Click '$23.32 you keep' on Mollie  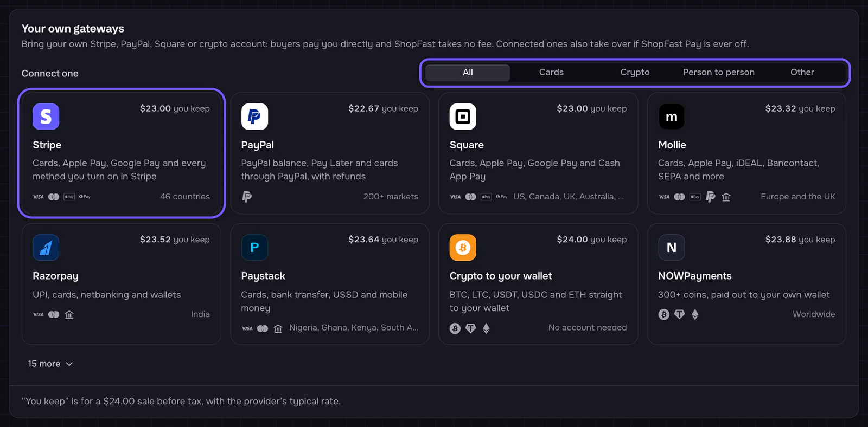click(800, 108)
